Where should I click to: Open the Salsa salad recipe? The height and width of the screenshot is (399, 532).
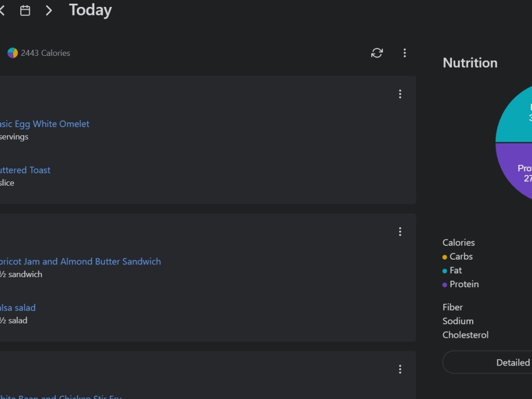click(18, 307)
